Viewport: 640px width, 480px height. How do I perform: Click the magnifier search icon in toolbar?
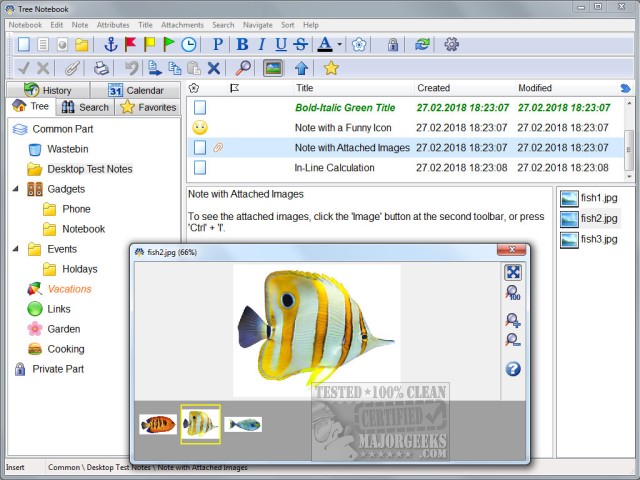click(x=243, y=68)
